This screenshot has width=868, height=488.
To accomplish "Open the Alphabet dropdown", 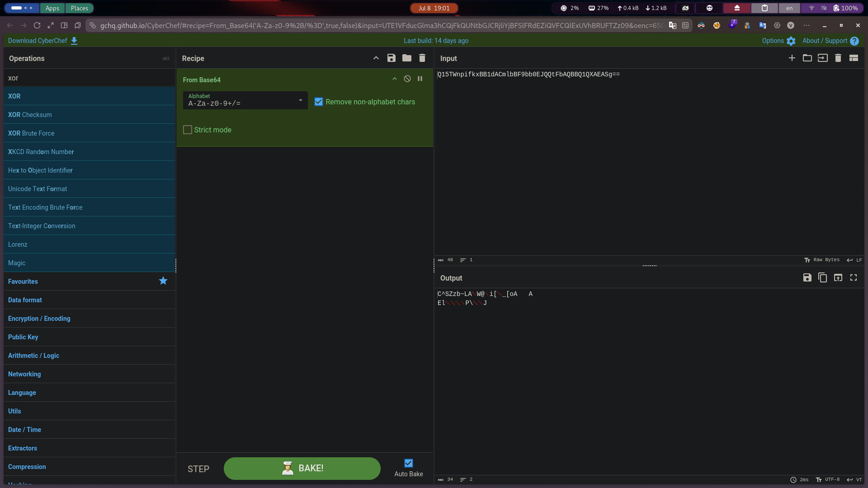I will pyautogui.click(x=245, y=100).
